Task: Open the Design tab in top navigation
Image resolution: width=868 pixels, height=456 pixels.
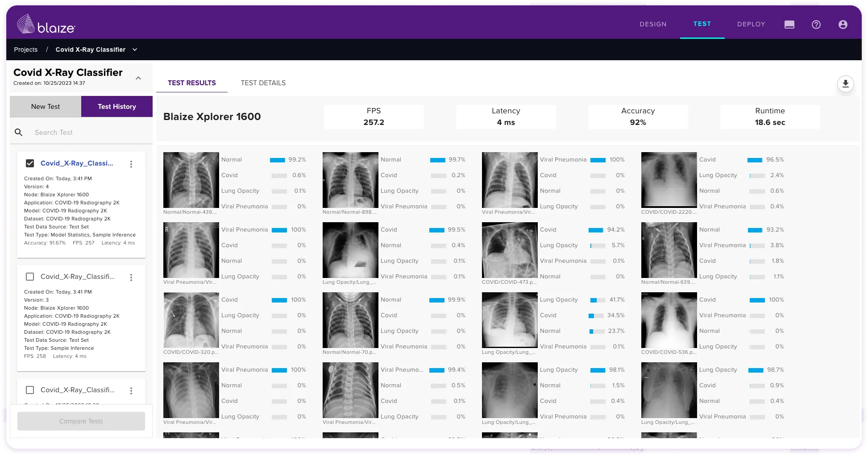Action: (x=652, y=24)
